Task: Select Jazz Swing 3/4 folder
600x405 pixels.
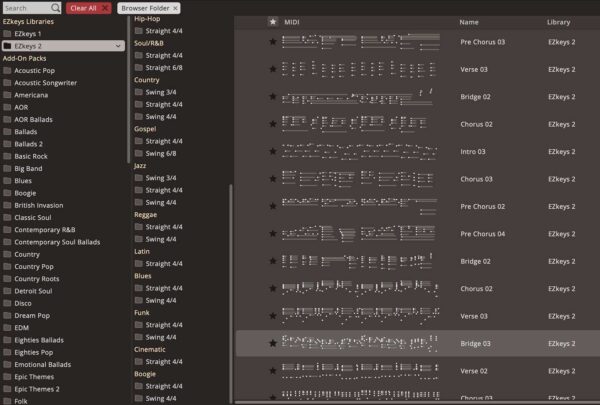Action: point(155,178)
